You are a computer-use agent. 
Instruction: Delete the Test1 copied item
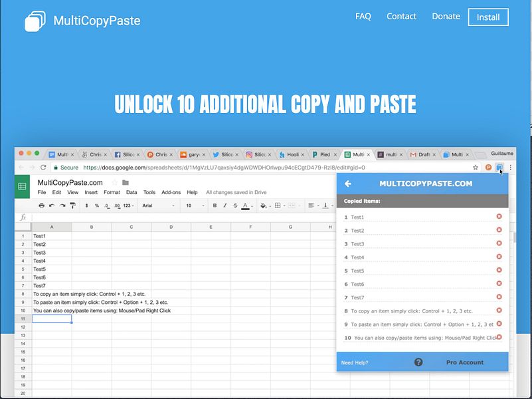tap(499, 217)
